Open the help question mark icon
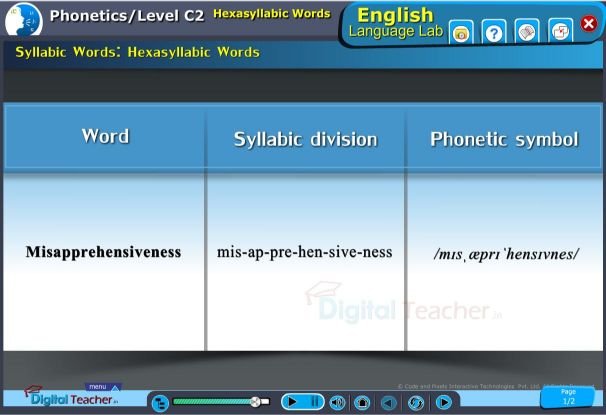This screenshot has height=415, width=606. click(x=494, y=32)
